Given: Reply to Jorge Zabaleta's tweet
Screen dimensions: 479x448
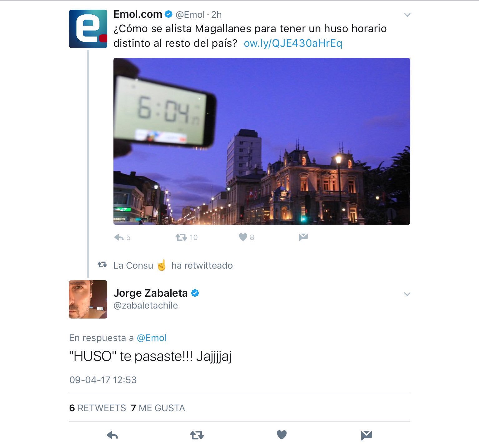Looking at the screenshot, I should coord(112,435).
